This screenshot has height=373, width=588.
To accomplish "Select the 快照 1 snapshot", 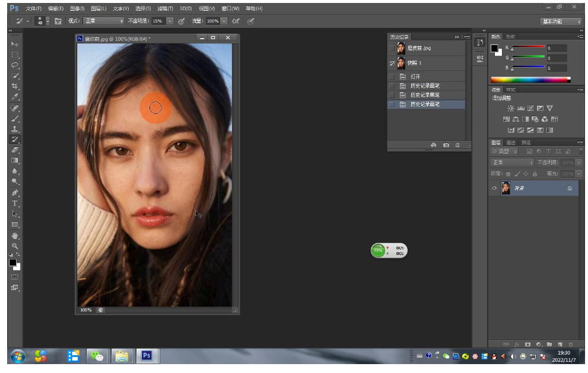I will pos(426,63).
